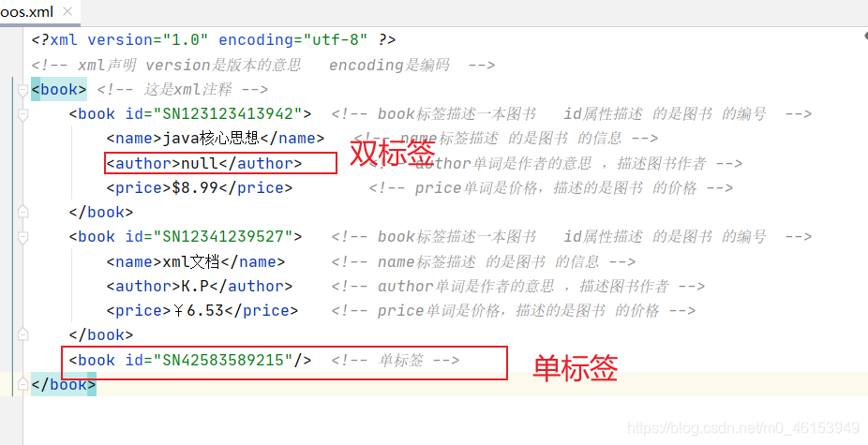The height and width of the screenshot is (445, 868).
Task: Click the comment starting with xml声明 version
Action: point(263,66)
